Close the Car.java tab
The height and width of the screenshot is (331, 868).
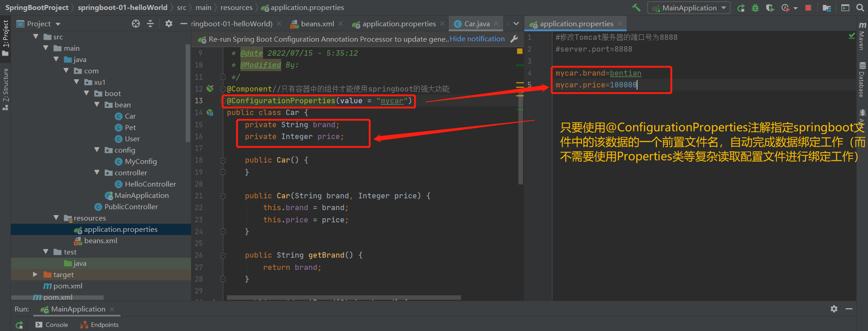(496, 24)
